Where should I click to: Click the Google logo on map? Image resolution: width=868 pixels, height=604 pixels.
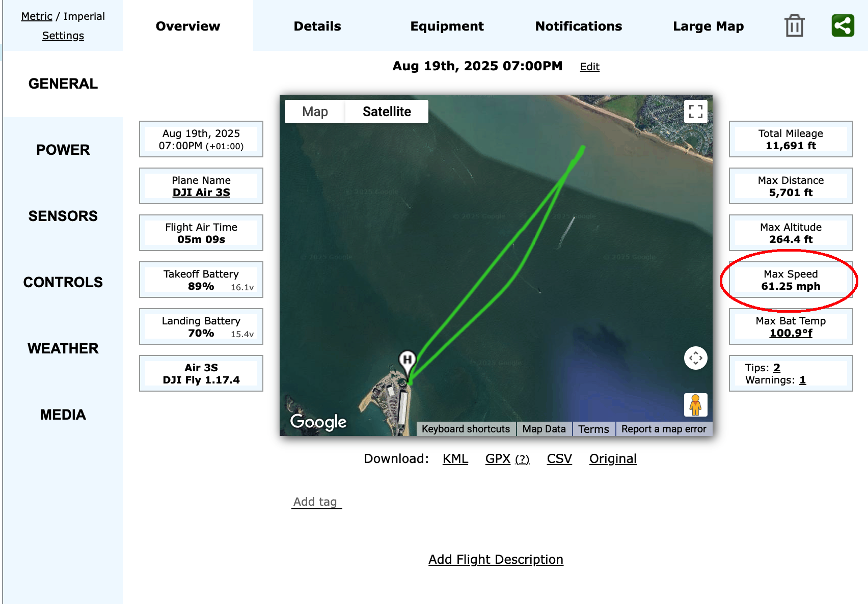(318, 422)
